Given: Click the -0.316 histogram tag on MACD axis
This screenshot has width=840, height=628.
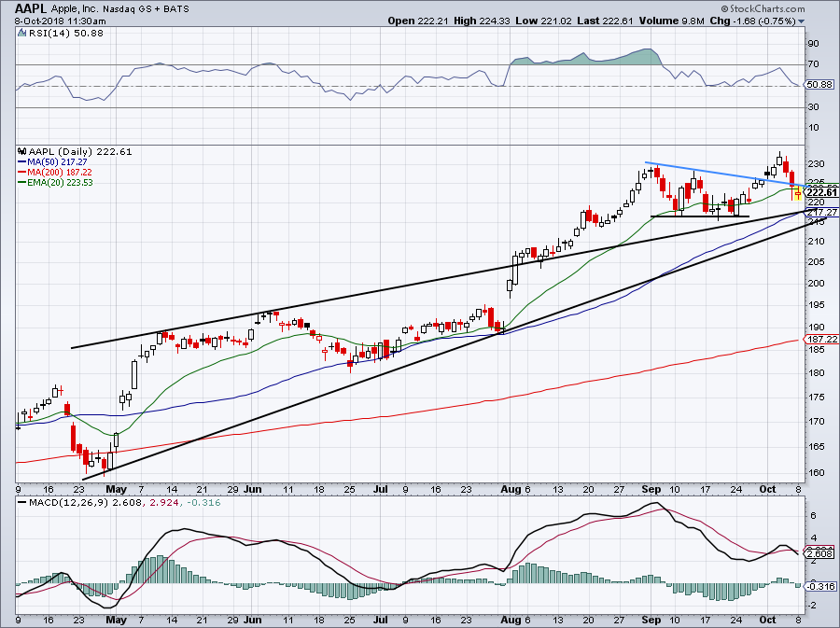Looking at the screenshot, I should 820,586.
